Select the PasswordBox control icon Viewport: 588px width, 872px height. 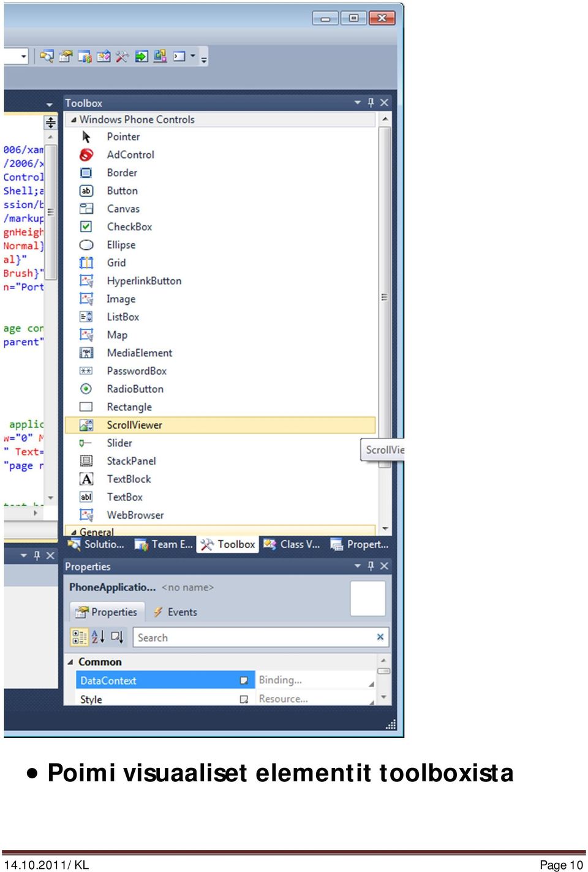[x=86, y=371]
